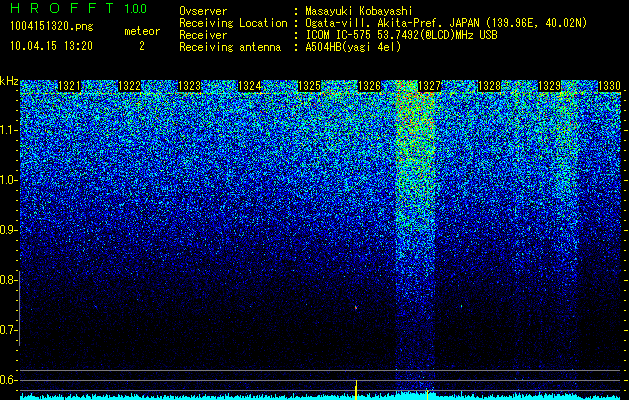Click the 1324 time marker
The height and width of the screenshot is (400, 629).
tap(250, 86)
